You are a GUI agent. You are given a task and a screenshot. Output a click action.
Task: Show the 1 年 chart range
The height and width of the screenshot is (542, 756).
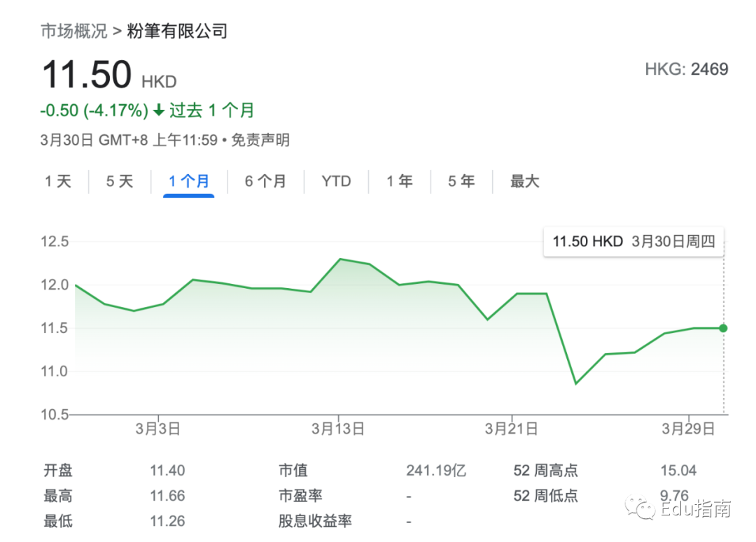click(x=399, y=181)
